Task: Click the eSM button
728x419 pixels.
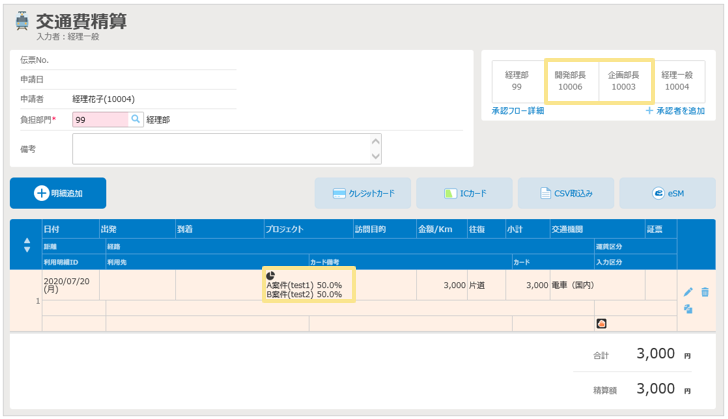Action: click(x=666, y=193)
